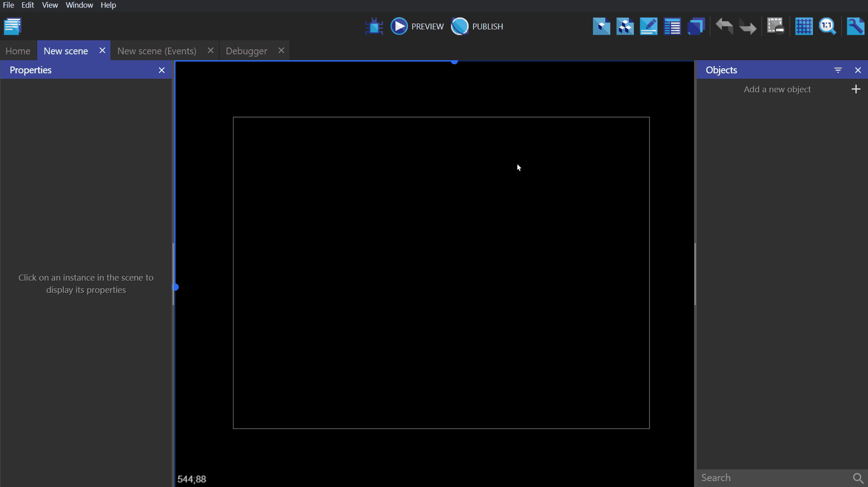Click the bug-shaped debugger preview icon
This screenshot has width=868, height=487.
click(374, 26)
